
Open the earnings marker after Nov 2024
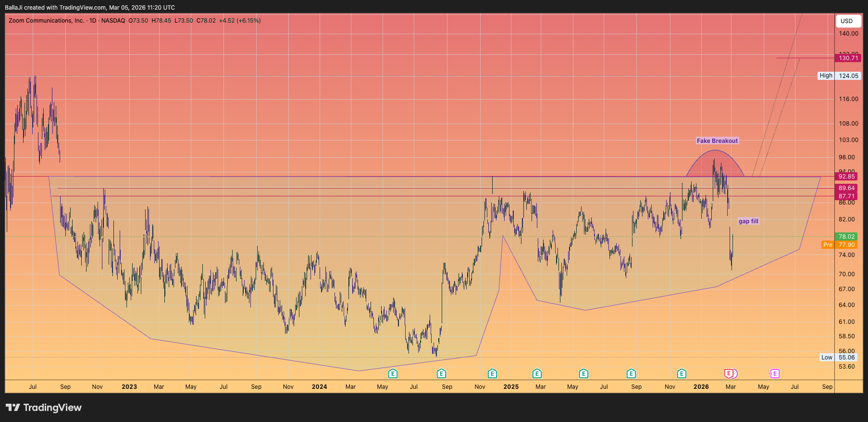492,374
